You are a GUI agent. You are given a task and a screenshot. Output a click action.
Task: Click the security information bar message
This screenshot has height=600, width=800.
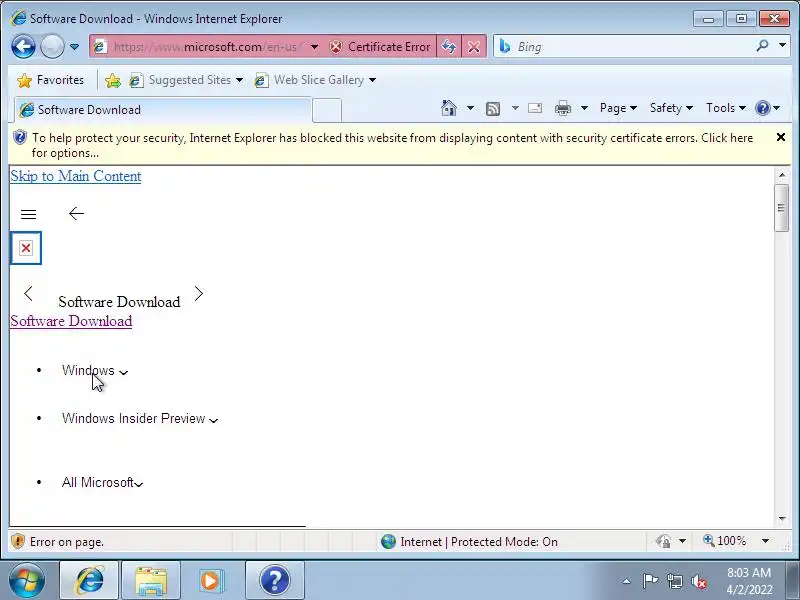coord(392,145)
